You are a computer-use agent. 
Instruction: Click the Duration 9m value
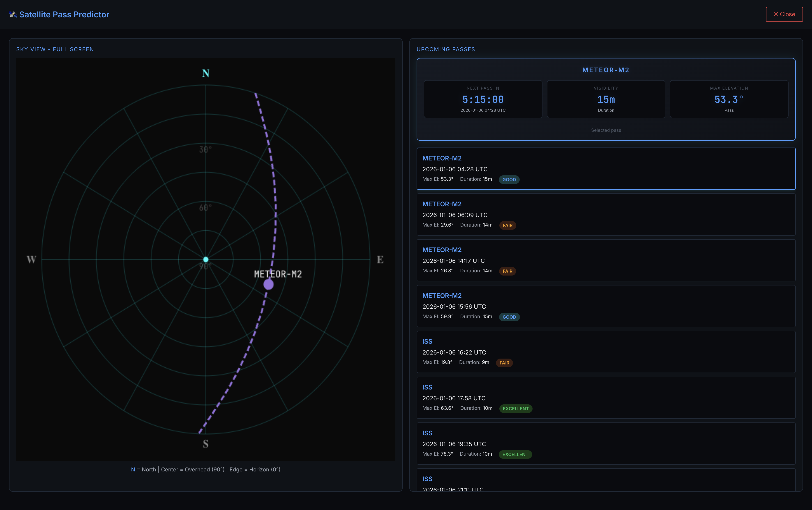(x=485, y=362)
